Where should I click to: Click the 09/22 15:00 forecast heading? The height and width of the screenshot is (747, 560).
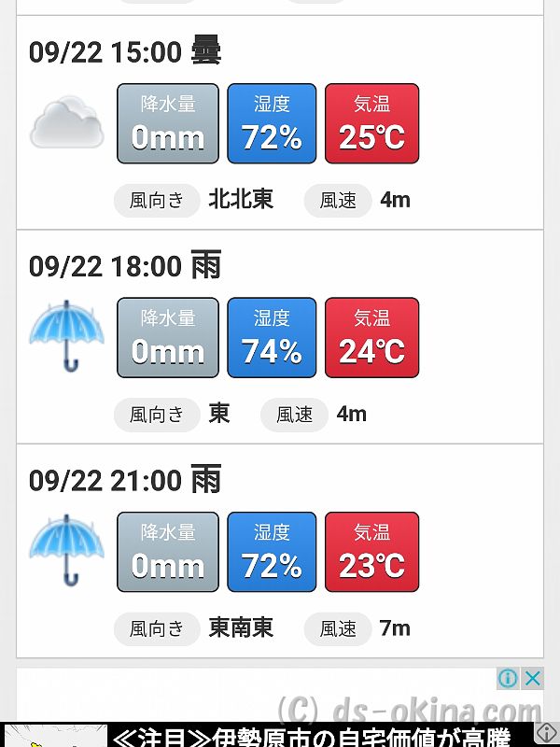[125, 51]
